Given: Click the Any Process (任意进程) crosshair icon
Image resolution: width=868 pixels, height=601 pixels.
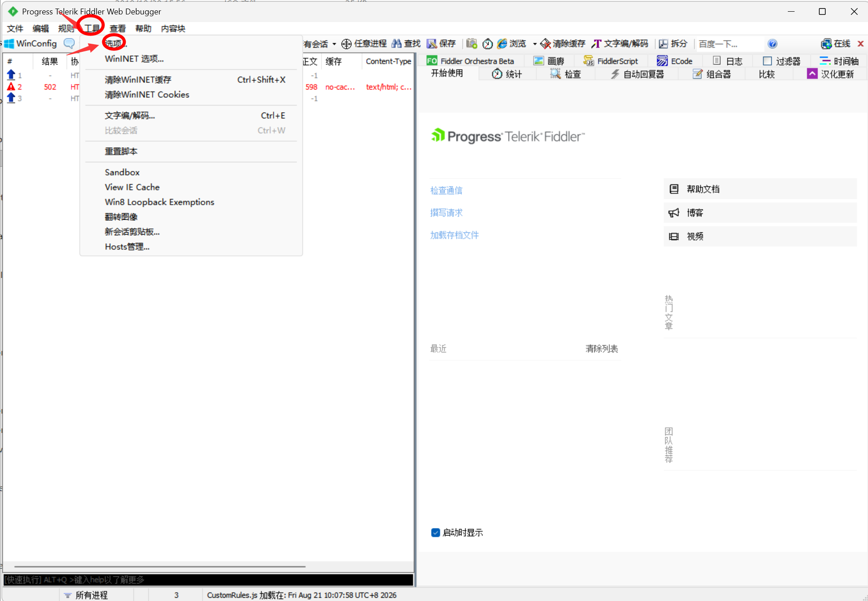Looking at the screenshot, I should coord(346,44).
